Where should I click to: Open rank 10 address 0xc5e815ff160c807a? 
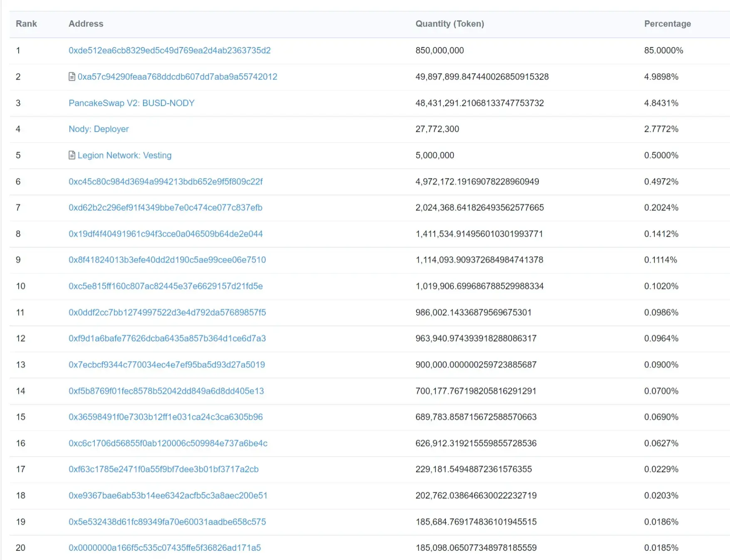[166, 286]
